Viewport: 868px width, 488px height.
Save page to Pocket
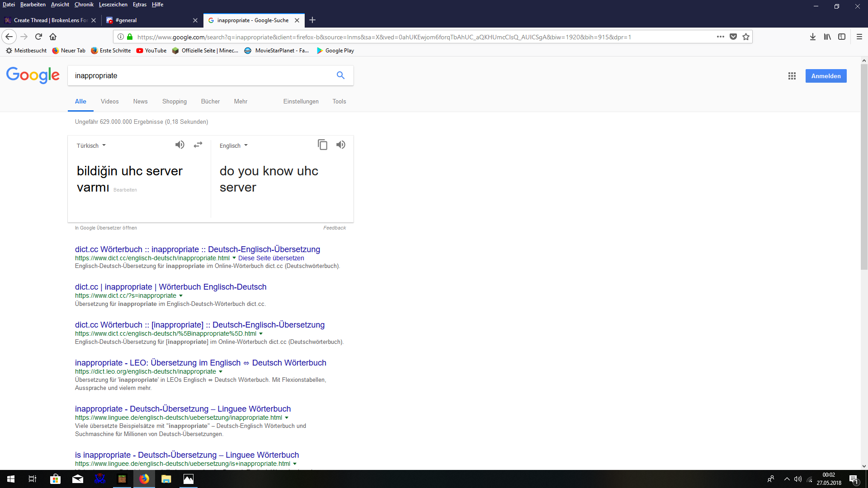(x=733, y=37)
